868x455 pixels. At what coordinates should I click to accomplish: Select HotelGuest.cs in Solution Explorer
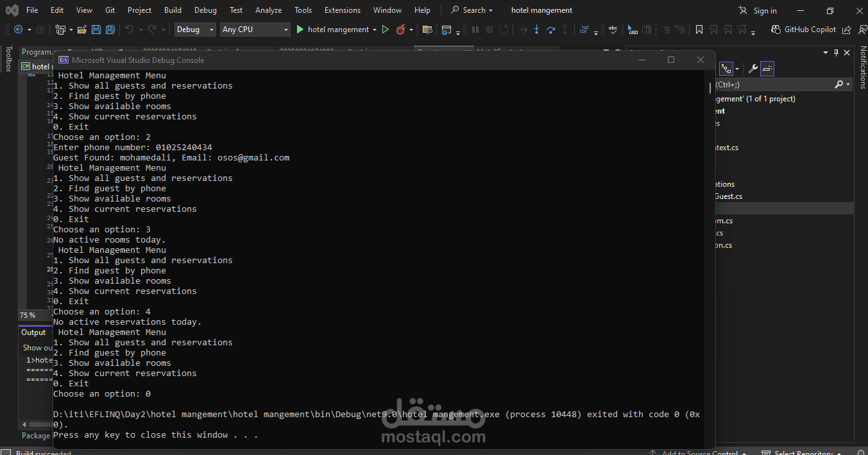point(729,196)
